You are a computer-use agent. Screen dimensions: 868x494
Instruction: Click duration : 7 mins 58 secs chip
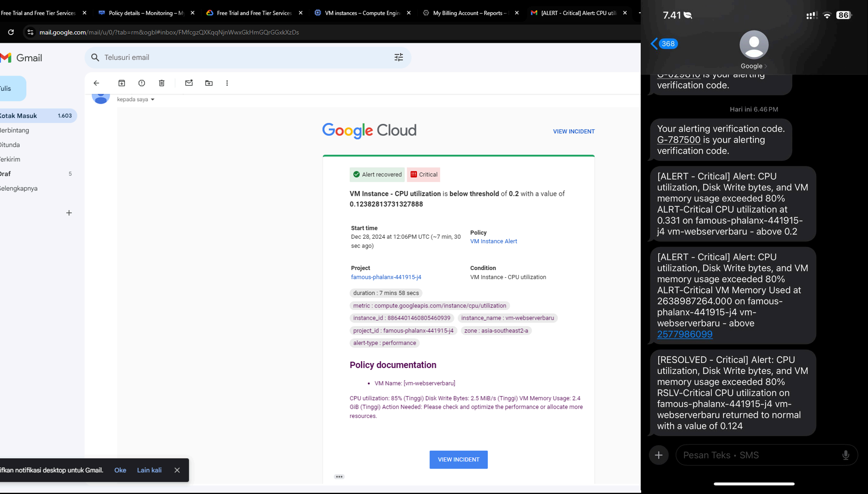pyautogui.click(x=386, y=293)
